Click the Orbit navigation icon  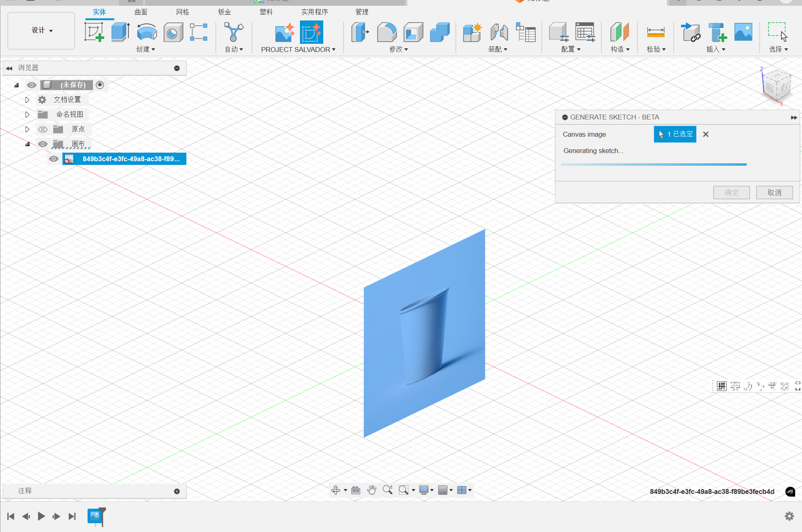click(x=336, y=490)
